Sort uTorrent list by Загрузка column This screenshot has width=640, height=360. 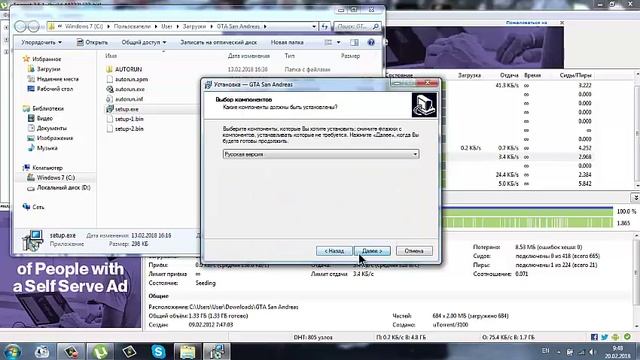469,76
